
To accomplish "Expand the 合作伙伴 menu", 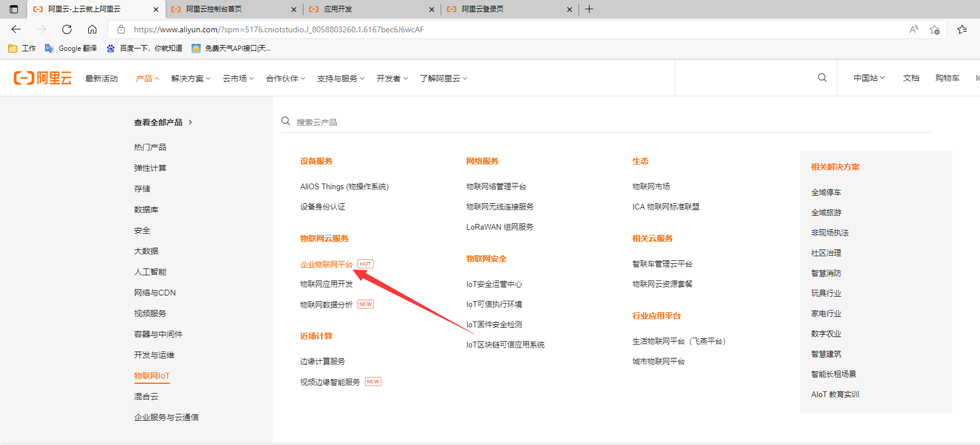I will coord(286,78).
